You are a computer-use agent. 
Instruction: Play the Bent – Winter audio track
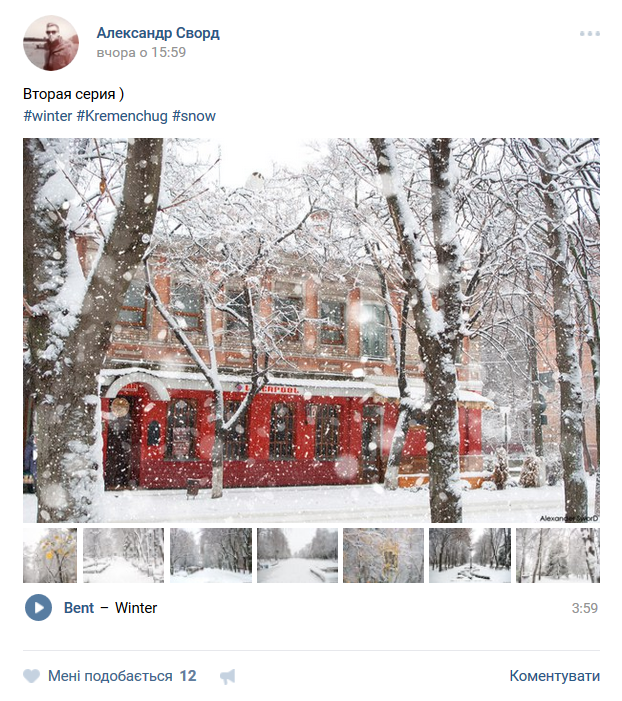pos(38,607)
